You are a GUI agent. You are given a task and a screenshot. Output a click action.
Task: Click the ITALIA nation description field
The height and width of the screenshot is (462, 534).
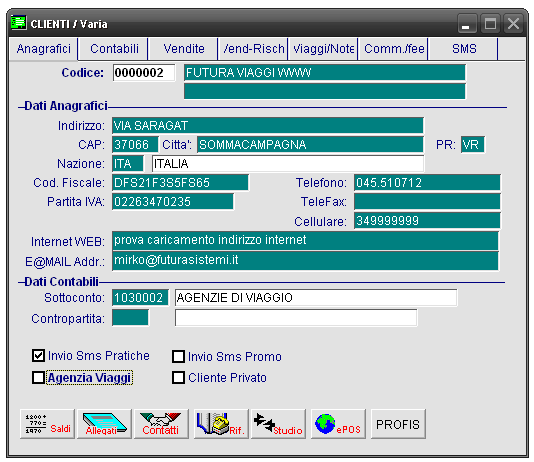[x=288, y=164]
